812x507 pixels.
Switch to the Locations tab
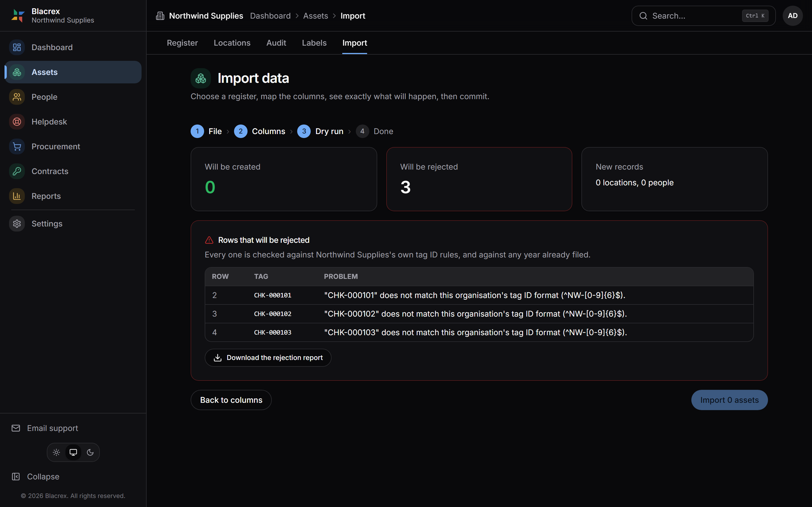[x=232, y=43]
